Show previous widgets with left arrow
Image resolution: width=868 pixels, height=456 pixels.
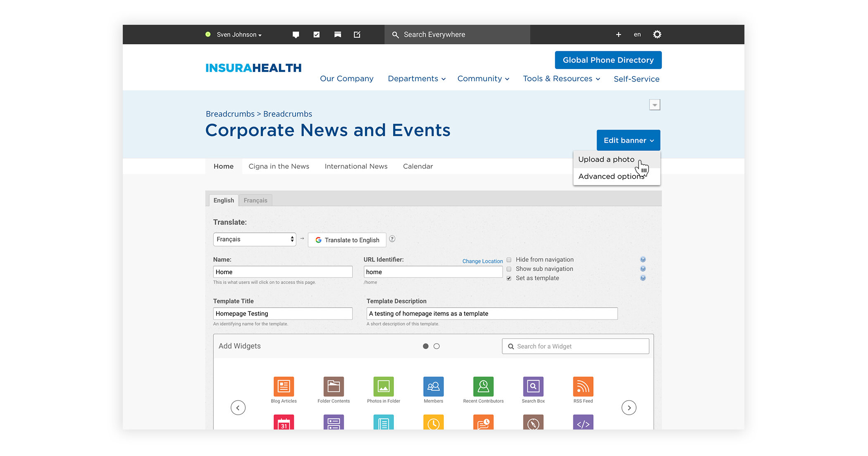click(238, 408)
